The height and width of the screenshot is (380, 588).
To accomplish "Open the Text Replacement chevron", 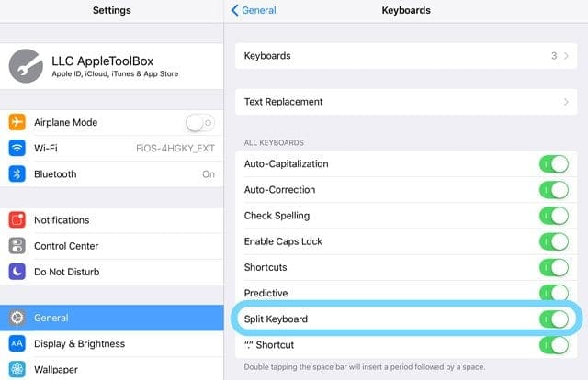I will tap(566, 102).
